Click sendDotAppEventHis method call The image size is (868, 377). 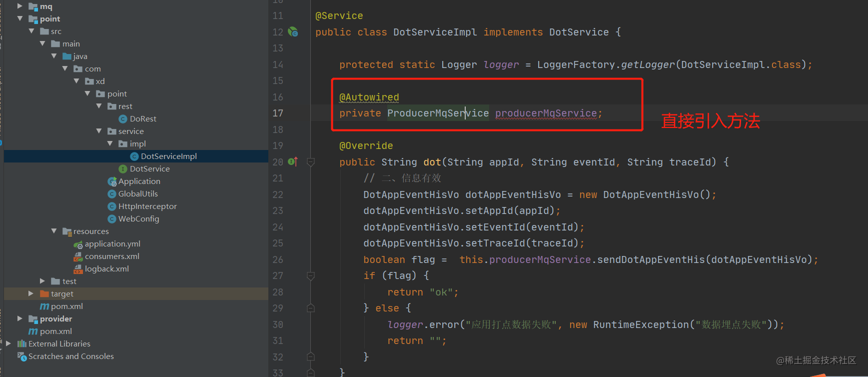coord(651,259)
